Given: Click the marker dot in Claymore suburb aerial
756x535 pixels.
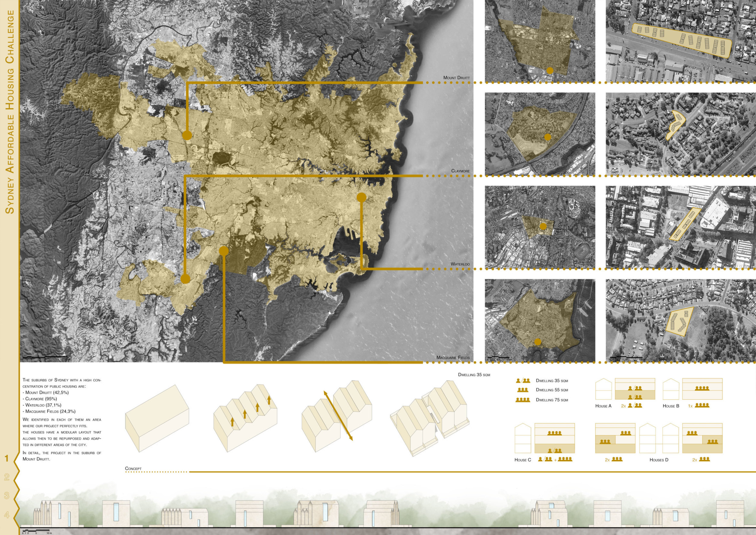Looking at the screenshot, I should 548,137.
